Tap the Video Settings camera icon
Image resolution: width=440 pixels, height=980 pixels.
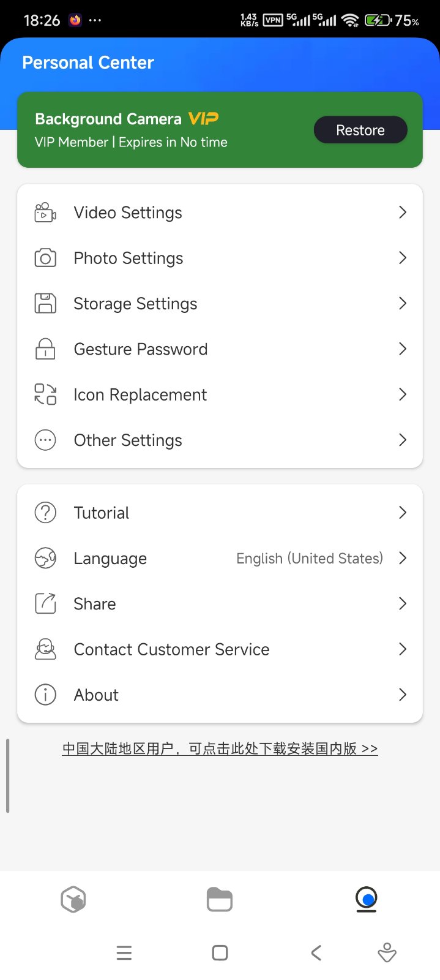[45, 213]
